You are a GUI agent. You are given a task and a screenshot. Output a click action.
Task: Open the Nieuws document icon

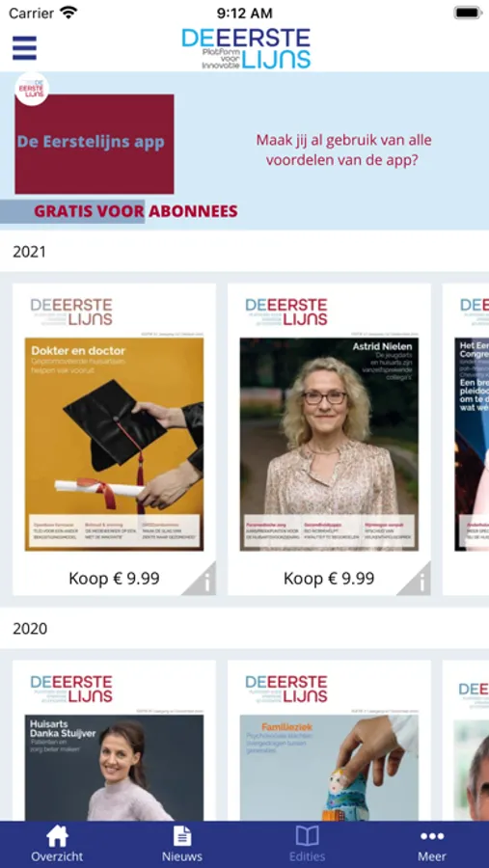point(181,836)
